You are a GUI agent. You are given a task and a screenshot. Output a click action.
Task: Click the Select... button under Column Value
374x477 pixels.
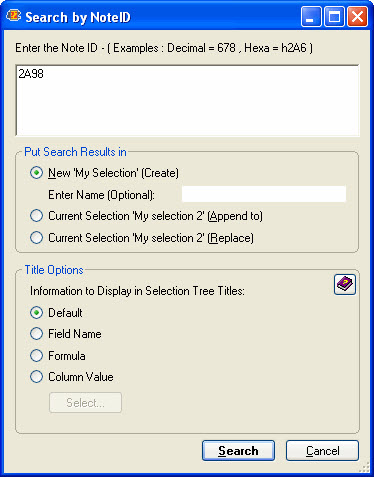pyautogui.click(x=85, y=403)
